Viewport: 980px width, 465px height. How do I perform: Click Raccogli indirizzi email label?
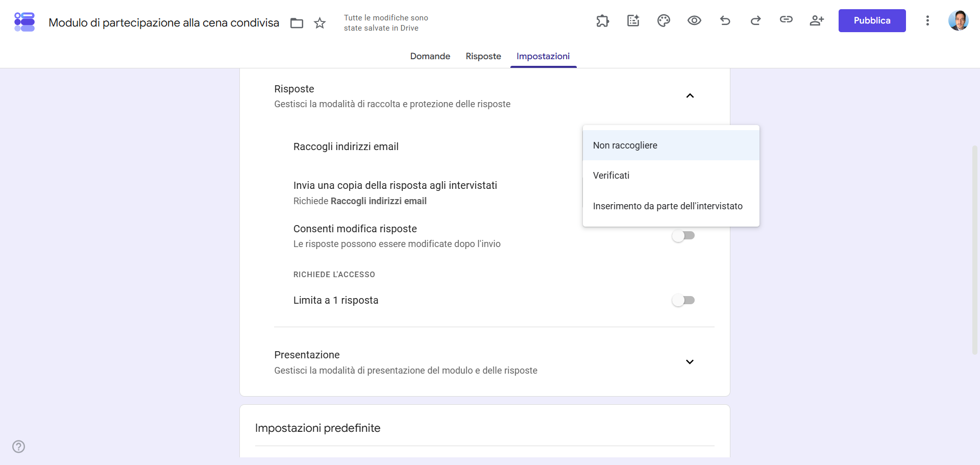346,146
